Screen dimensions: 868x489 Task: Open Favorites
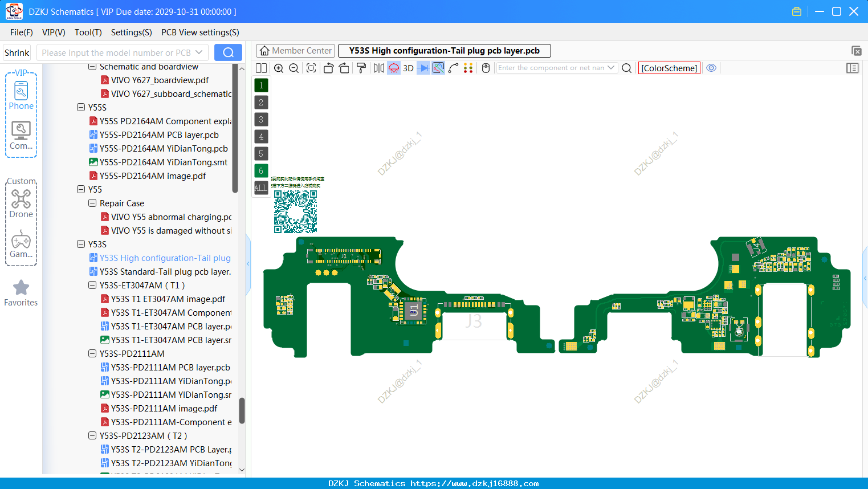point(21,293)
